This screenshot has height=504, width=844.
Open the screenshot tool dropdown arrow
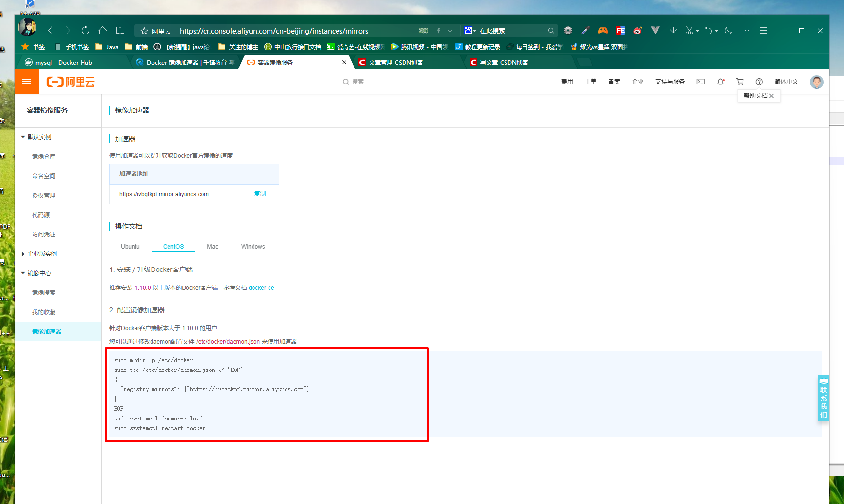pos(697,31)
